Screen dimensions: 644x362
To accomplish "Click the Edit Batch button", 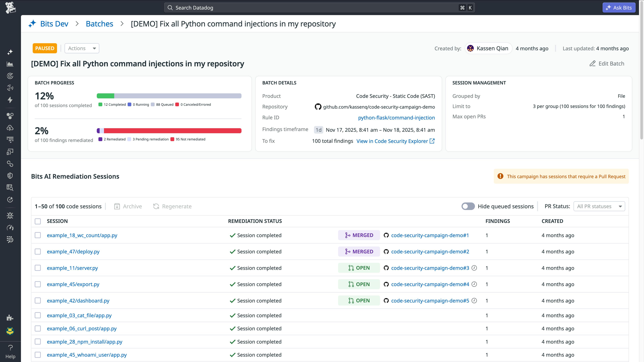I will coord(607,64).
